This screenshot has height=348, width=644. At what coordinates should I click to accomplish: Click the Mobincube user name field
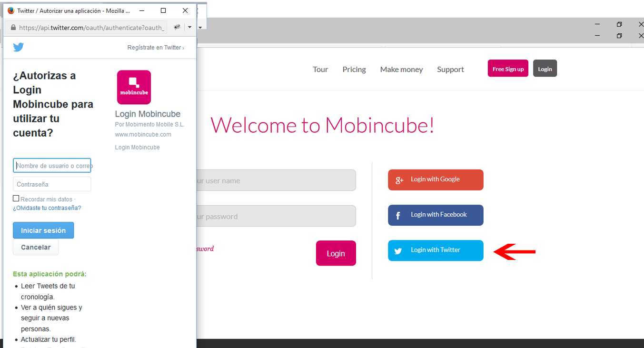[x=276, y=180]
